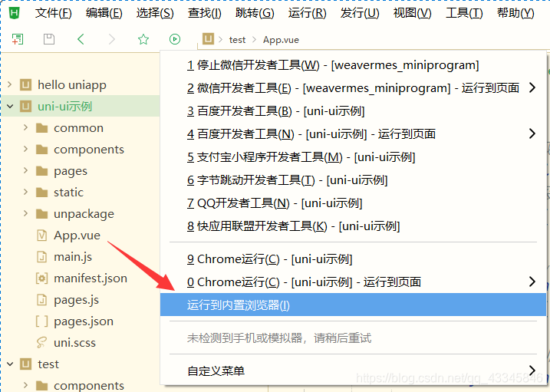Viewport: 550px width, 392px height.
Task: Select 微信开发者工具(E) 运行到页面 entry
Action: tap(353, 88)
